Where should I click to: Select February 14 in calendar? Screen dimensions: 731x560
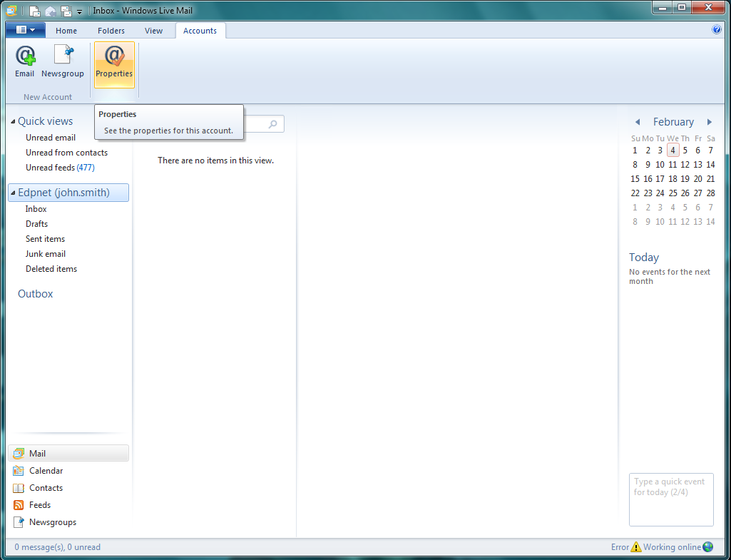[710, 165]
